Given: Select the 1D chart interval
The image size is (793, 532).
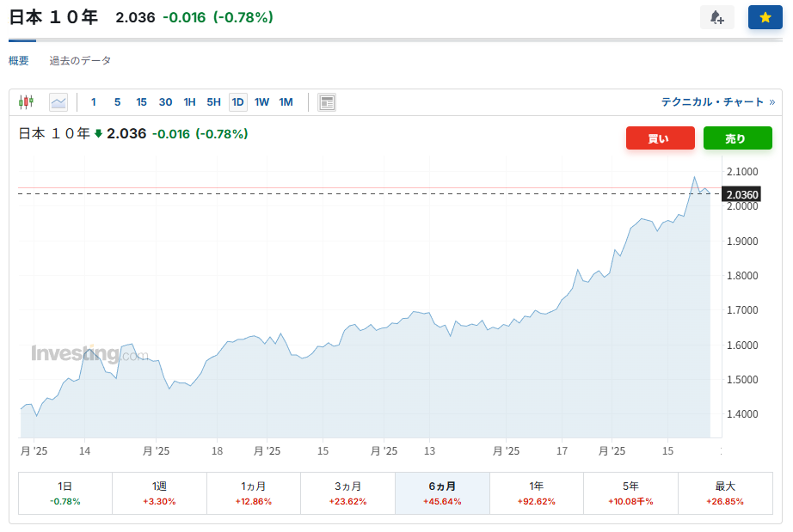Looking at the screenshot, I should [237, 102].
